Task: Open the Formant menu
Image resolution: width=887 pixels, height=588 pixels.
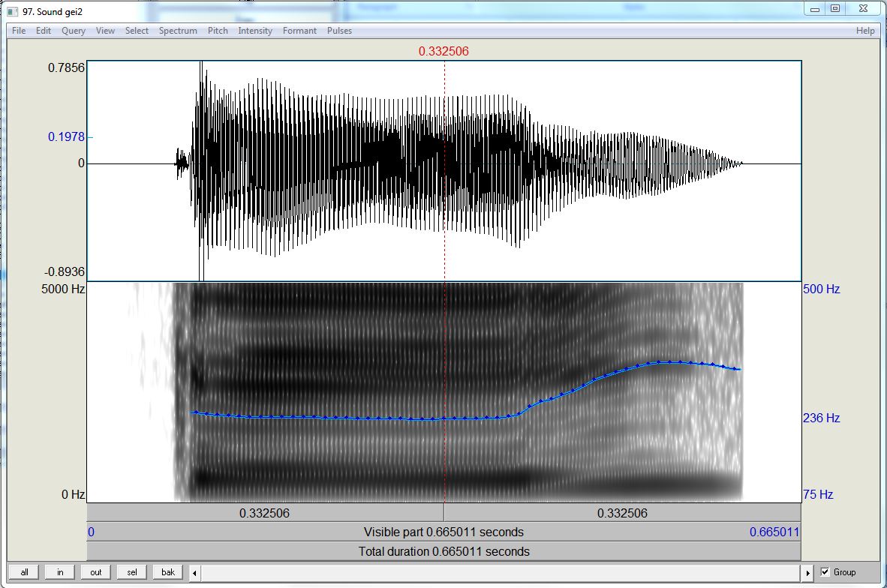Action: [x=300, y=31]
